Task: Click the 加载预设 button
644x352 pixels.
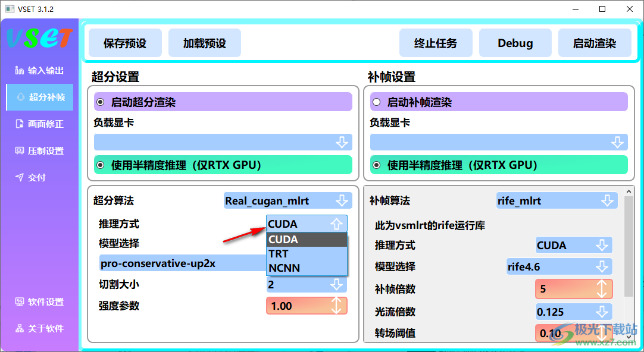Action: pos(205,43)
